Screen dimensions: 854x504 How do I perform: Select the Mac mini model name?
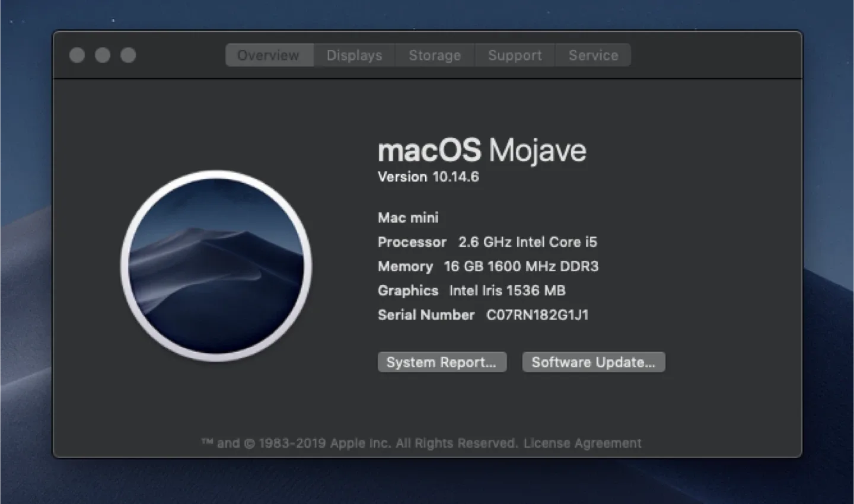pos(407,218)
